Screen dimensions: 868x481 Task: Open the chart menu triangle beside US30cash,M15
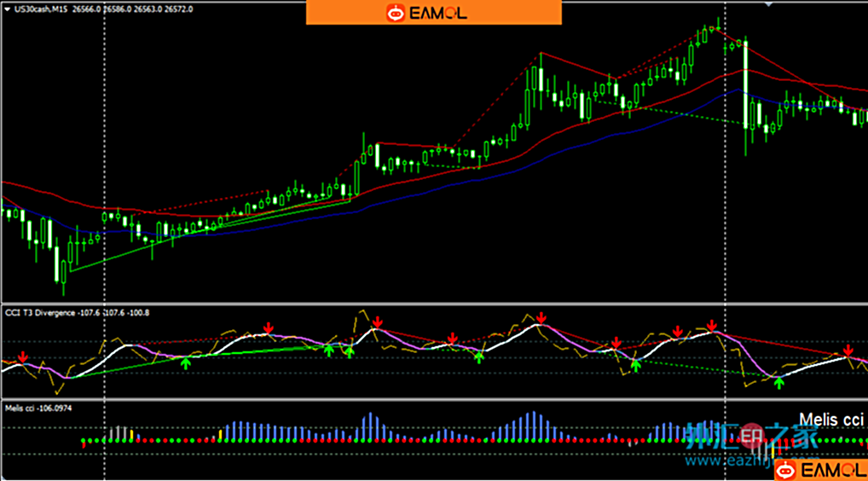pyautogui.click(x=8, y=9)
